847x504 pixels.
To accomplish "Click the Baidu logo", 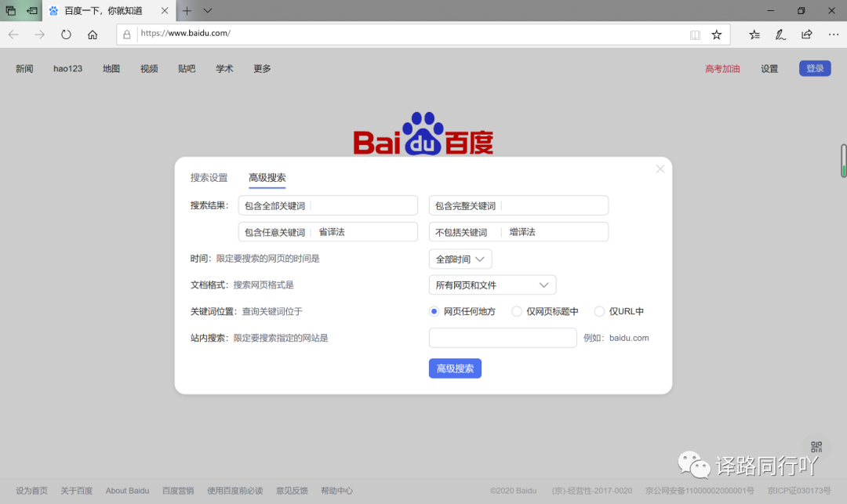I will coord(423,133).
